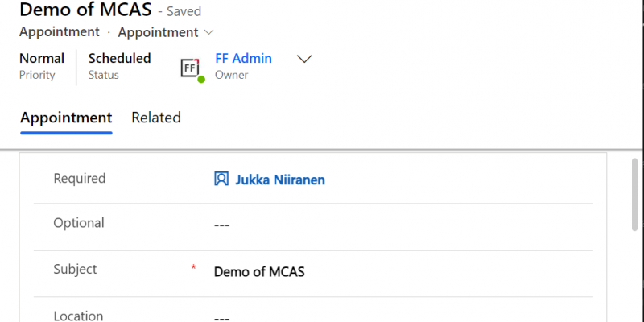
Task: Click the contact icon beside Jukka Niiranen
Action: pyautogui.click(x=221, y=180)
